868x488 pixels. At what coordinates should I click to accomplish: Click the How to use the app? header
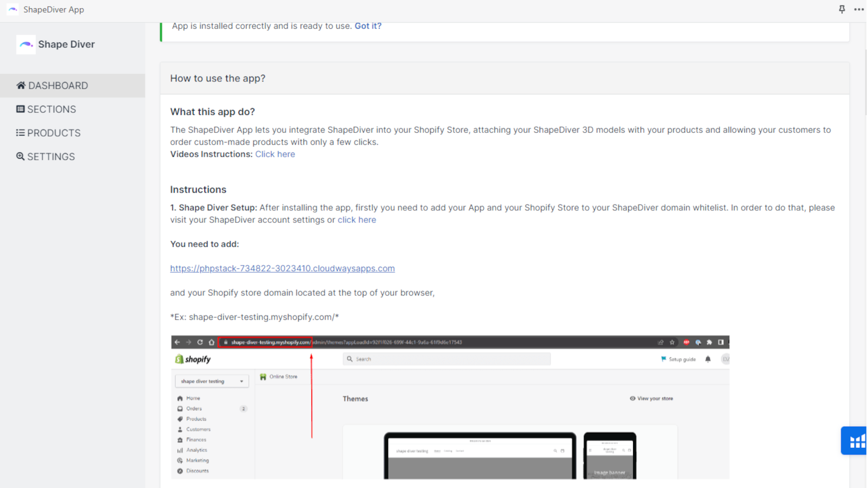click(x=505, y=79)
